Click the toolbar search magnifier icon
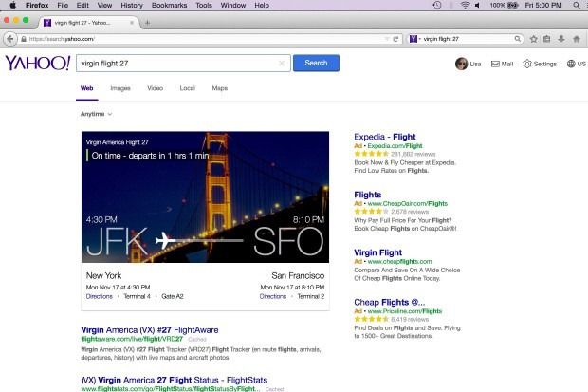The height and width of the screenshot is (392, 588). (x=518, y=39)
